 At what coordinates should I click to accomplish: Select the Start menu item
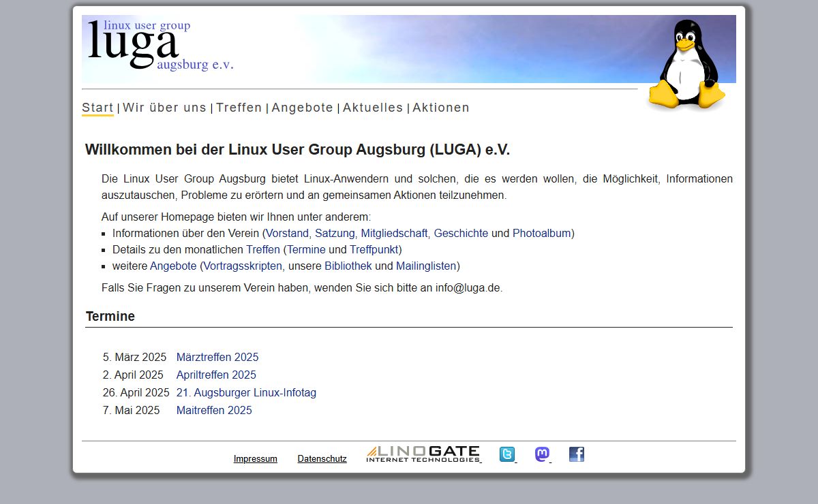click(97, 108)
